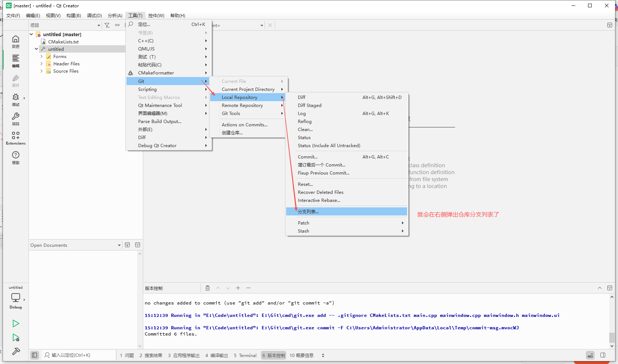Viewport: 618px width, 364px height.
Task: Select Actions on Commits... entry
Action: [248, 124]
